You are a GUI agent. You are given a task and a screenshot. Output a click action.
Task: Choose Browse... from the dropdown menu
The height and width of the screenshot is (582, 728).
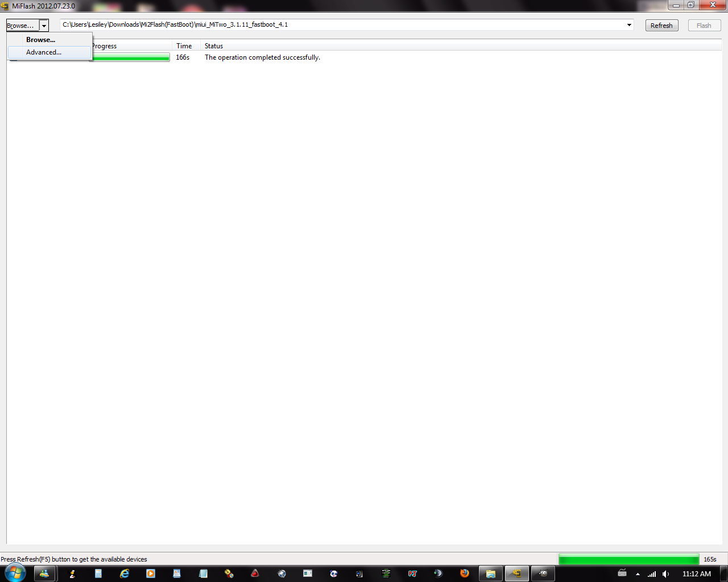tap(49, 40)
